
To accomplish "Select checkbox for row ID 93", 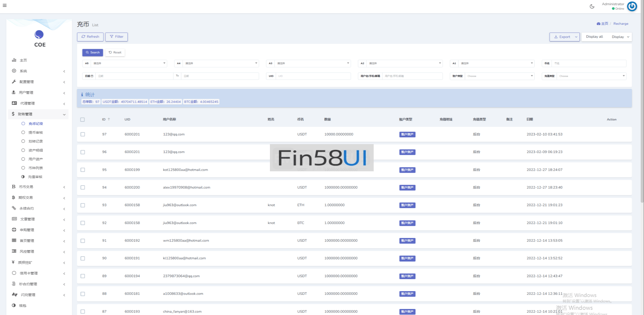I will 82,205.
